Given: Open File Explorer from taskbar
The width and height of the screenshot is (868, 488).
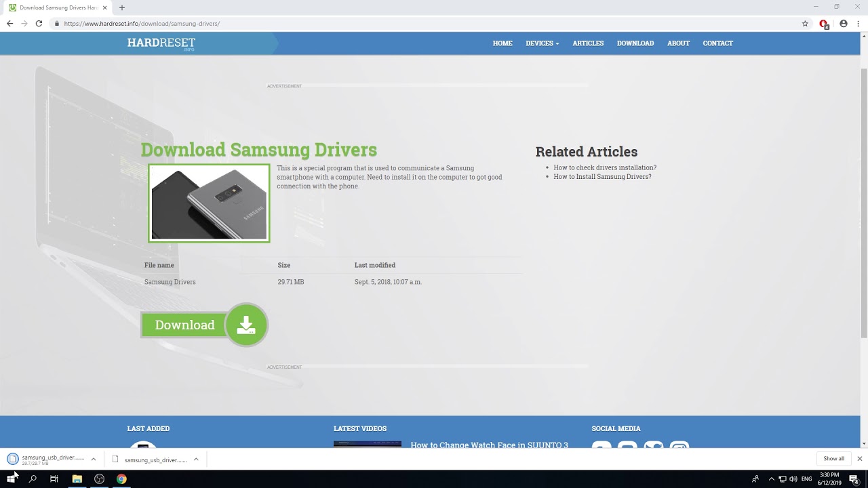Looking at the screenshot, I should (x=77, y=479).
